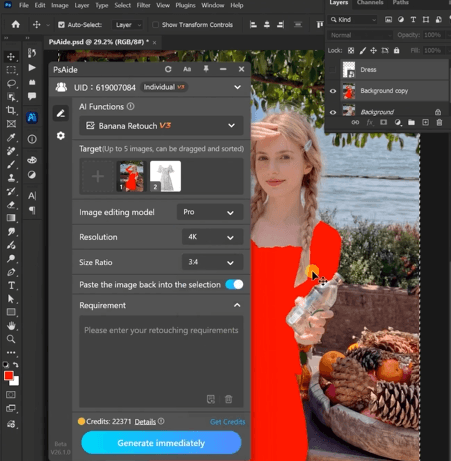Select the Frame tool
The image size is (451, 461).
(x=11, y=124)
